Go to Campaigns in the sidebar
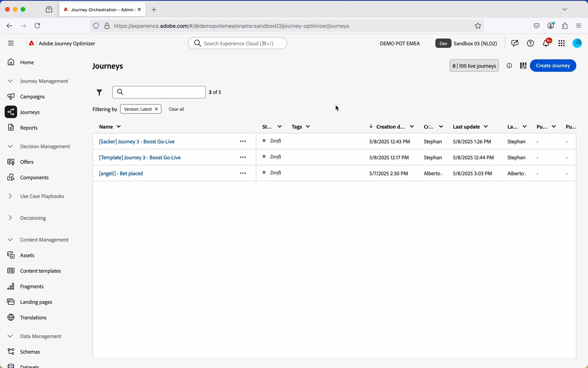 26,97
